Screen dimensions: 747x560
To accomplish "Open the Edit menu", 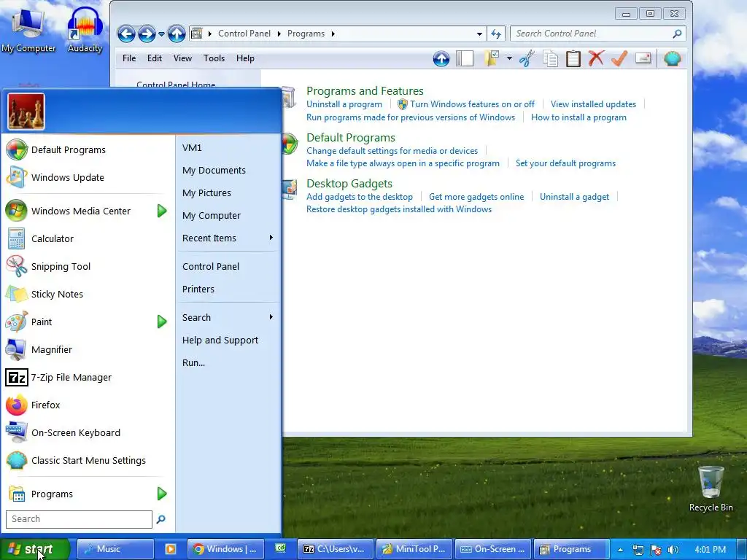I will [155, 58].
